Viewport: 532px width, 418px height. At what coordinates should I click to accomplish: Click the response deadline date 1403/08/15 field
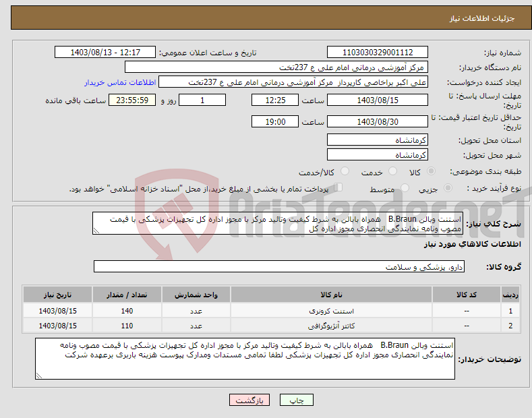point(378,100)
